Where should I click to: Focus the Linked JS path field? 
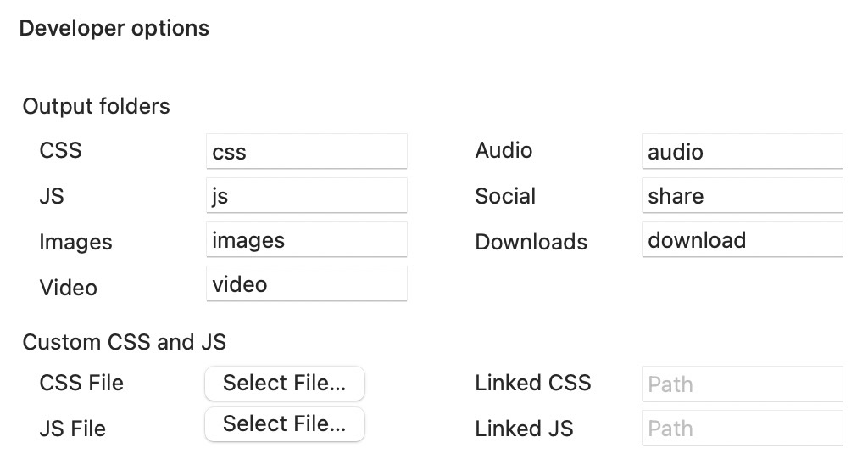click(742, 429)
